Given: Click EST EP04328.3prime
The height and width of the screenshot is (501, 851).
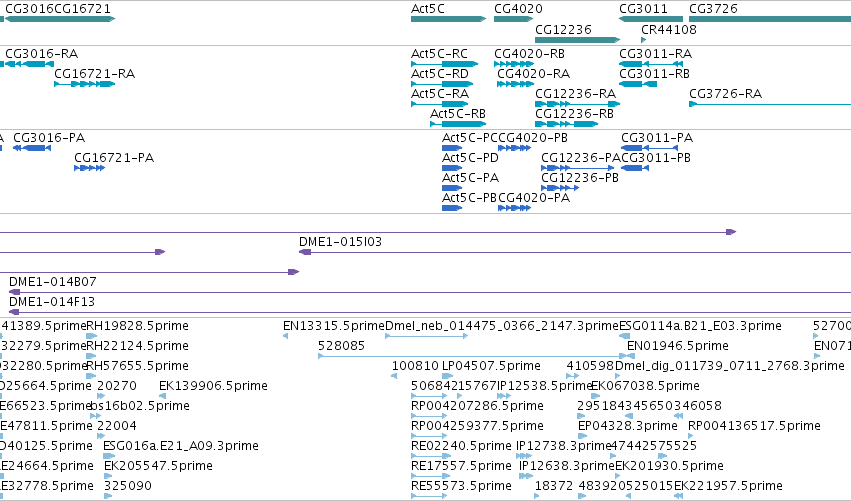Looking at the screenshot, I should (x=582, y=437).
